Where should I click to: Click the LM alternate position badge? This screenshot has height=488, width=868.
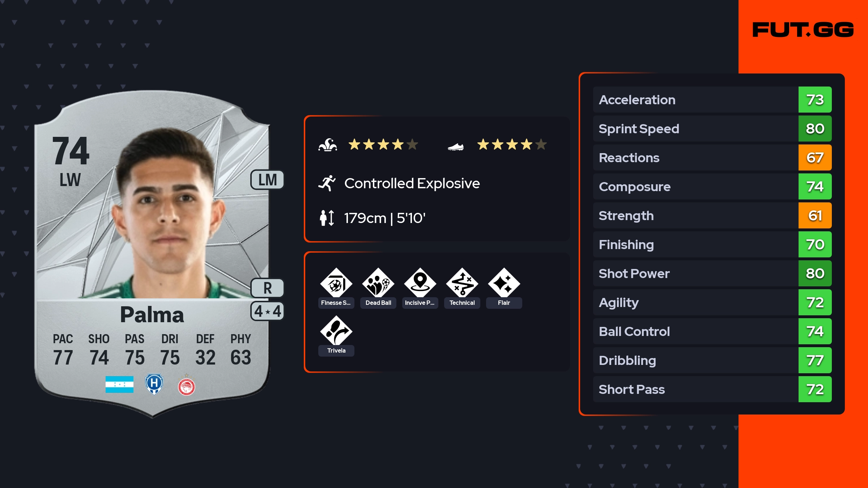267,180
